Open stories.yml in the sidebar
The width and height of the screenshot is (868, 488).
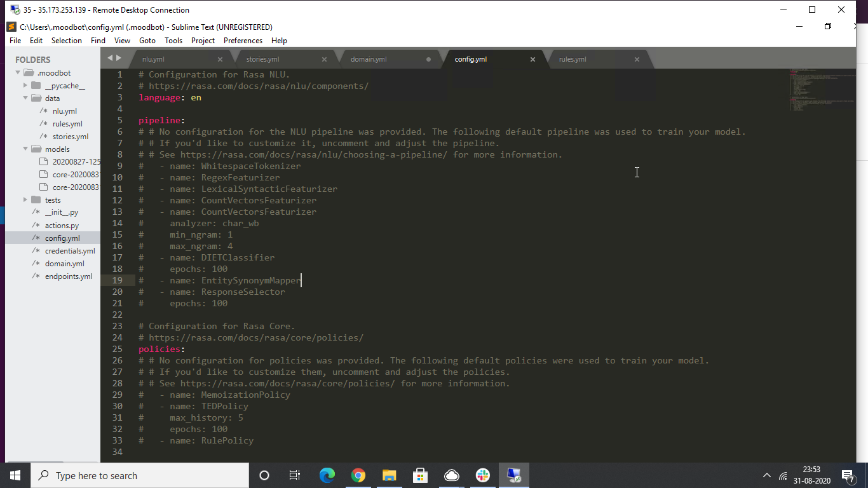70,137
